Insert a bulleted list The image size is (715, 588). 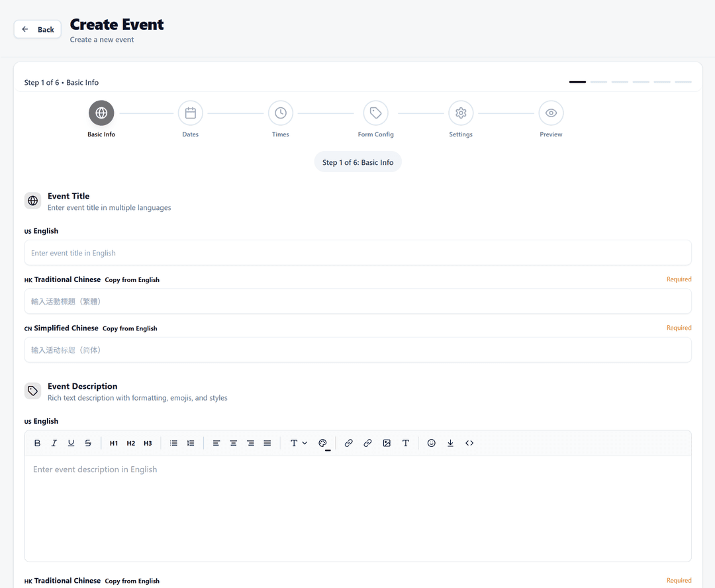pyautogui.click(x=173, y=443)
